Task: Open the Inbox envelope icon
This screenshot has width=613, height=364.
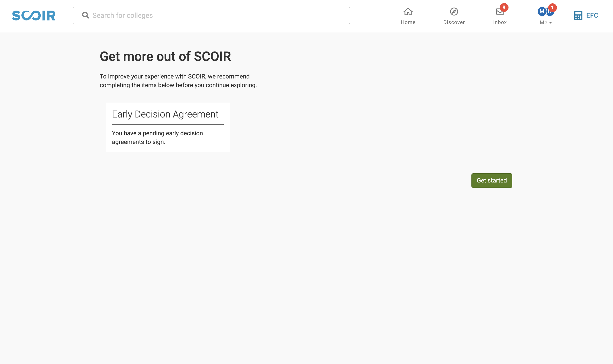Action: tap(499, 12)
